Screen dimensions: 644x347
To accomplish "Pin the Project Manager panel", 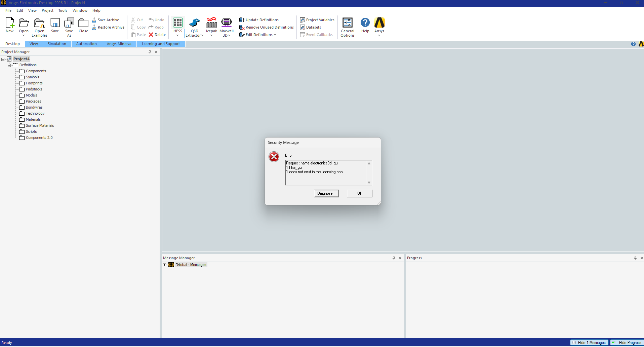I will click(x=150, y=52).
